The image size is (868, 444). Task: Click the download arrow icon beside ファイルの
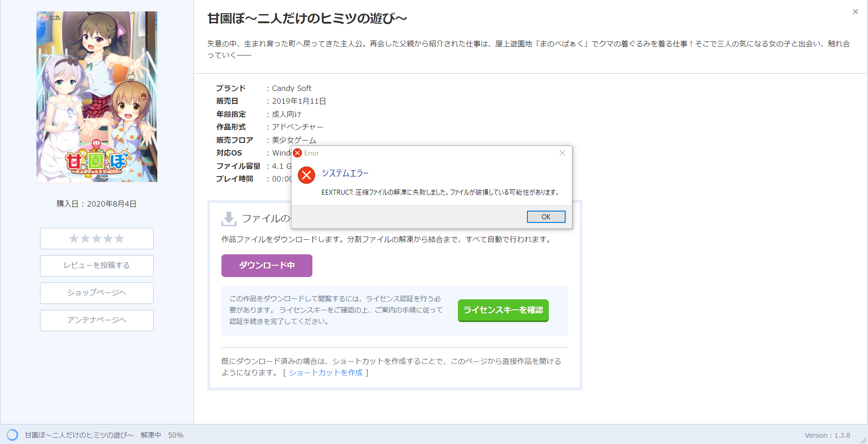[x=229, y=219]
